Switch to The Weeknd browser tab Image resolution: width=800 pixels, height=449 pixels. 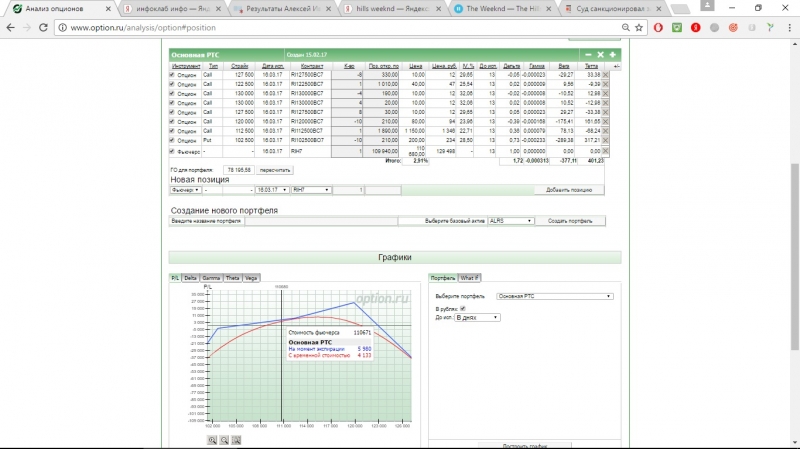(x=503, y=9)
